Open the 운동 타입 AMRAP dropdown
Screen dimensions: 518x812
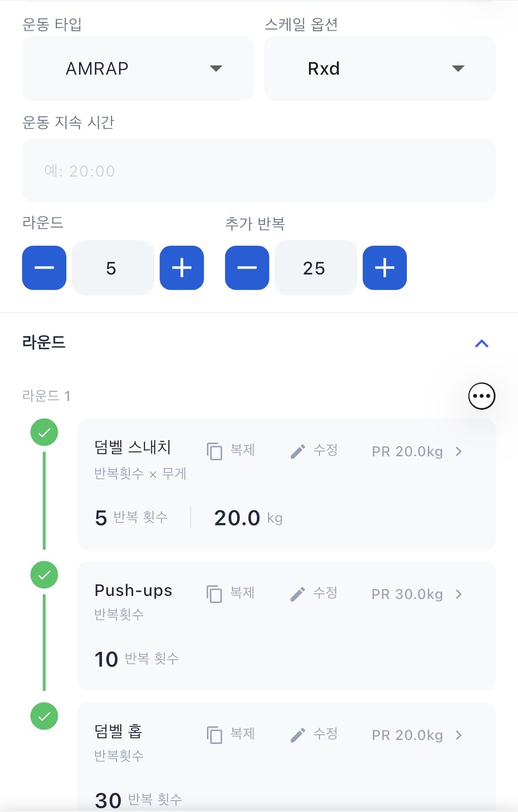[x=138, y=69]
